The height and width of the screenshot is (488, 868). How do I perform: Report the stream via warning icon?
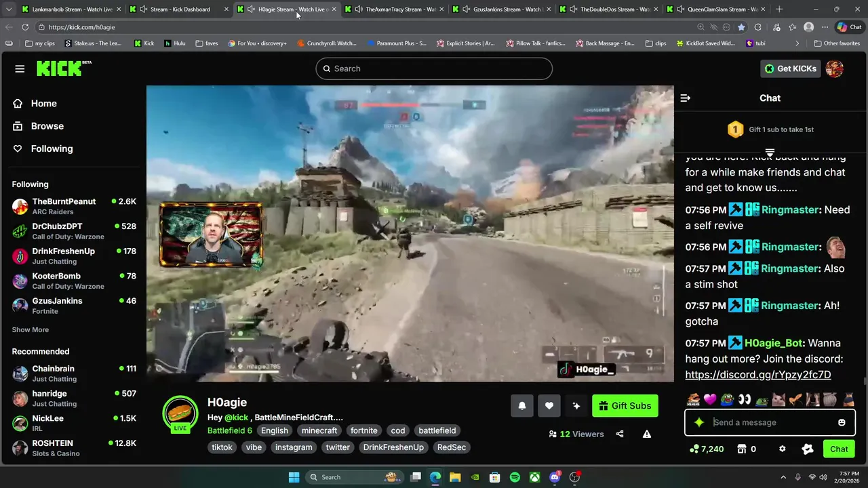point(647,434)
